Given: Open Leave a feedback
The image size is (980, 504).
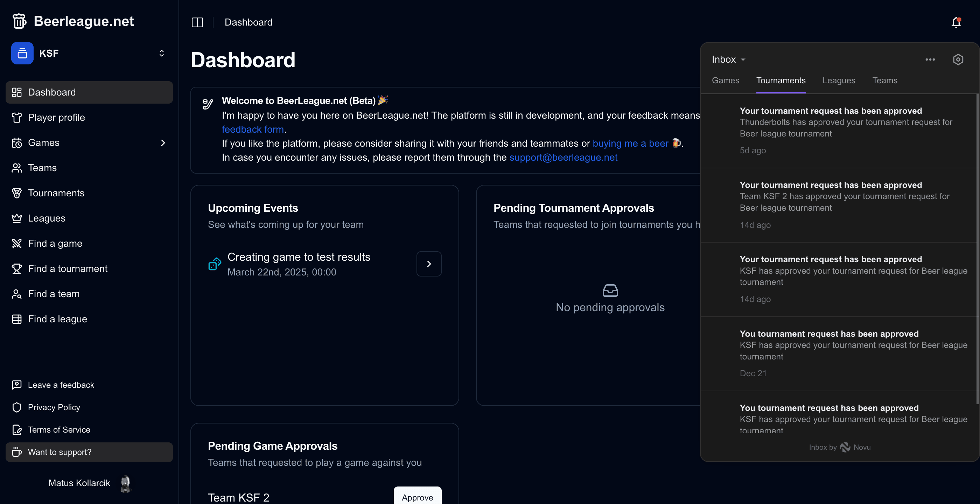Looking at the screenshot, I should 89,385.
